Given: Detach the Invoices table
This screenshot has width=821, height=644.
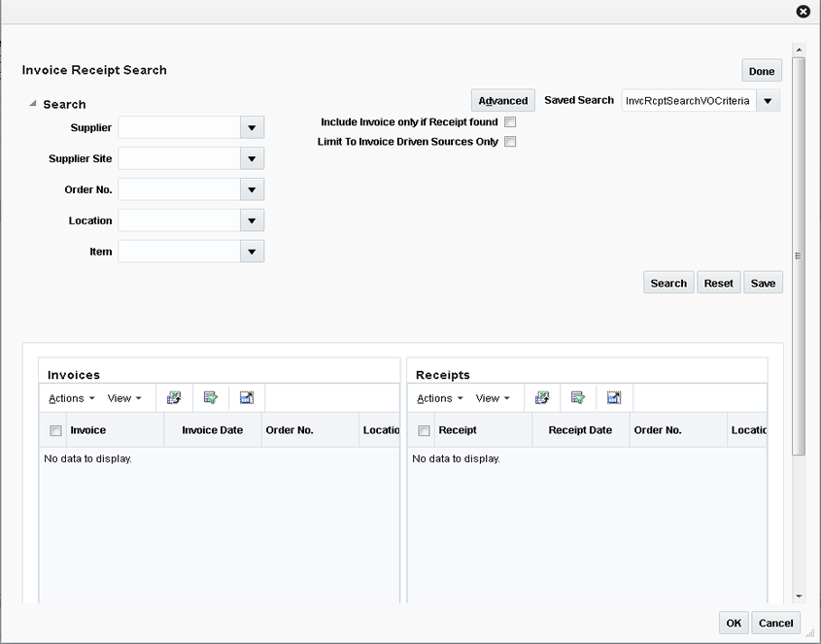Looking at the screenshot, I should [x=247, y=397].
